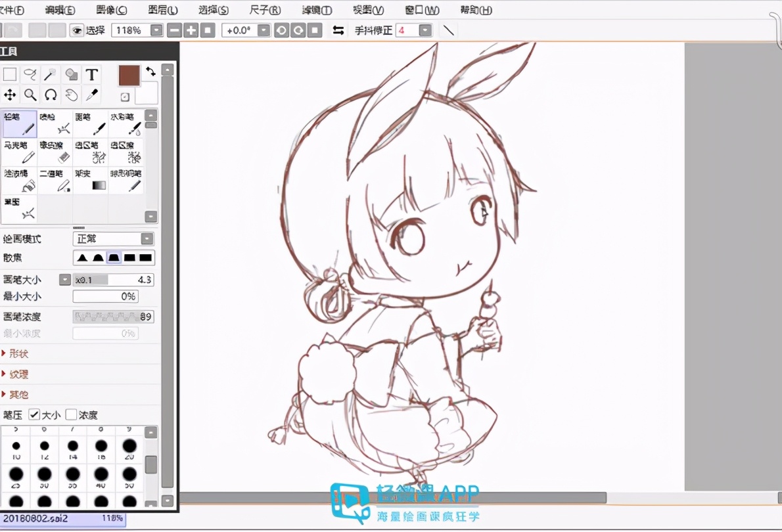Select the third trapezoid edge shape

click(x=114, y=257)
